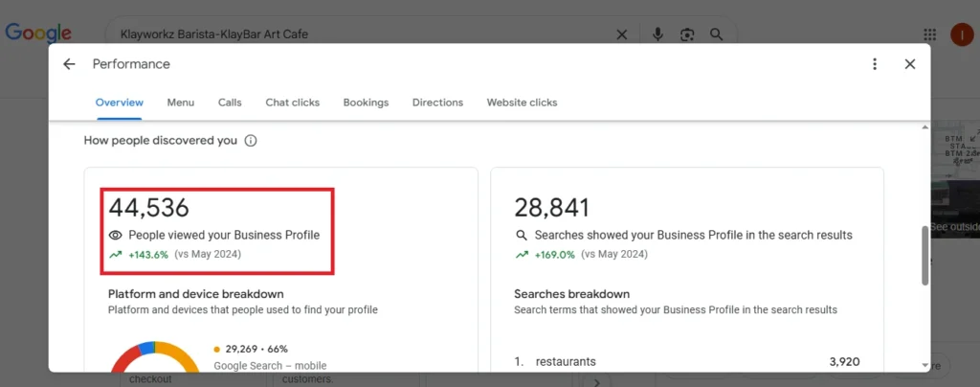
Task: Click Searches showed your Business Profile text
Action: click(x=694, y=235)
